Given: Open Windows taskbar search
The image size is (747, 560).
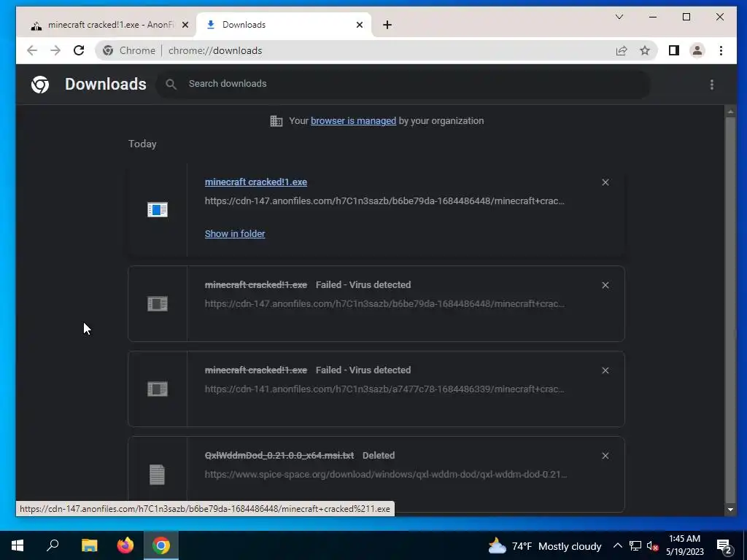Looking at the screenshot, I should [x=53, y=545].
